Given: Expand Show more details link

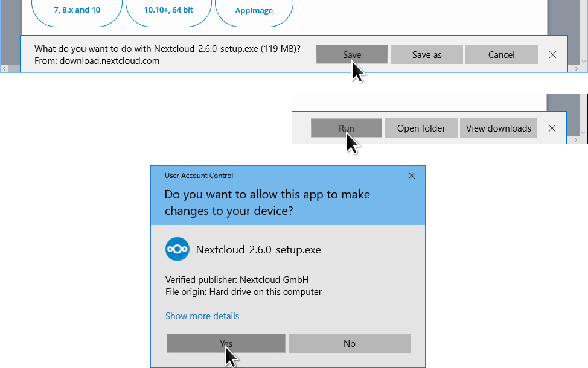Looking at the screenshot, I should 202,316.
